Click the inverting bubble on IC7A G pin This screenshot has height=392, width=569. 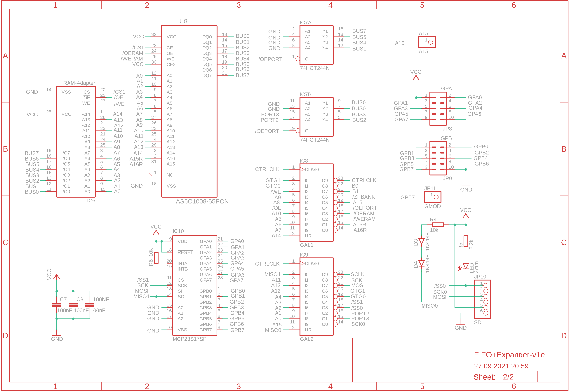click(x=298, y=59)
